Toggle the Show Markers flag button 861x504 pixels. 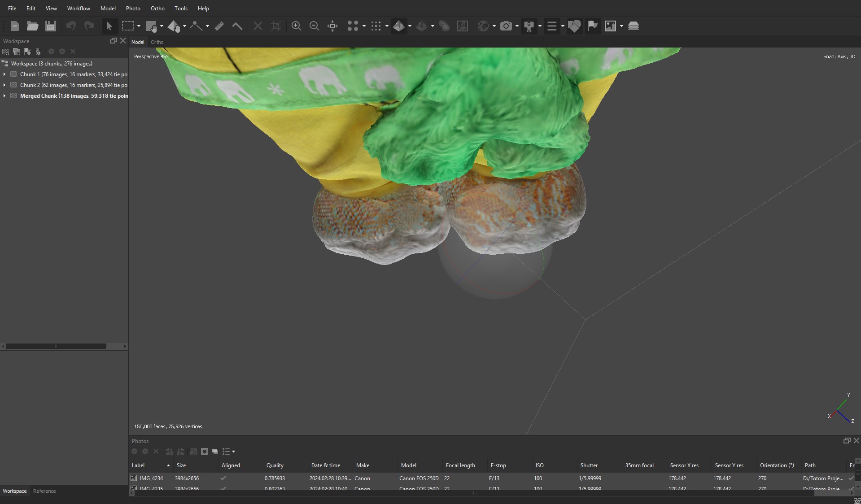coord(592,26)
